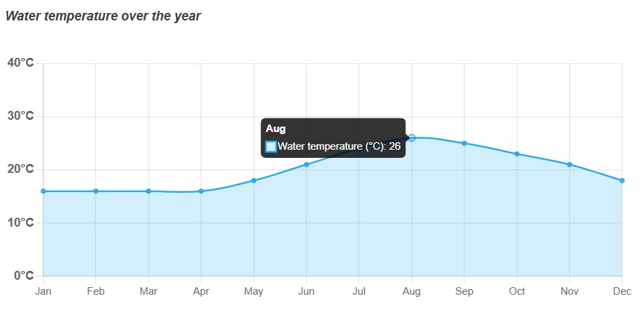Click the Water temperature (°C): 26 tooltip text
The width and height of the screenshot is (644, 311).
point(339,146)
